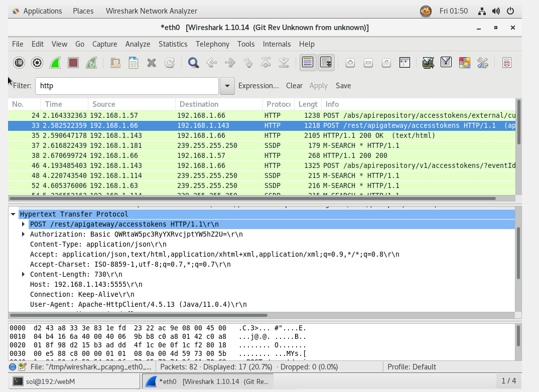
Task: Click the green shark fin start capture icon
Action: click(55, 63)
